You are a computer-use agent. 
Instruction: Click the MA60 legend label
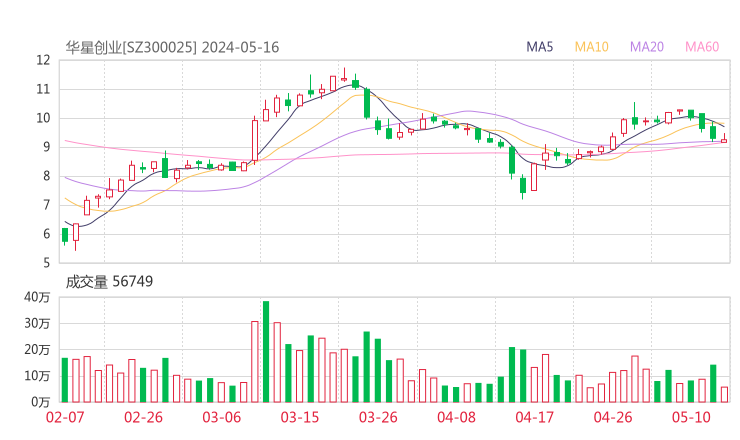click(x=702, y=47)
